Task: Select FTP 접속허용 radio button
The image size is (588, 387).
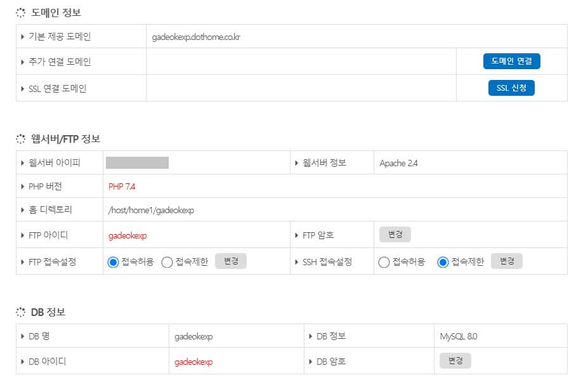Action: coord(113,262)
